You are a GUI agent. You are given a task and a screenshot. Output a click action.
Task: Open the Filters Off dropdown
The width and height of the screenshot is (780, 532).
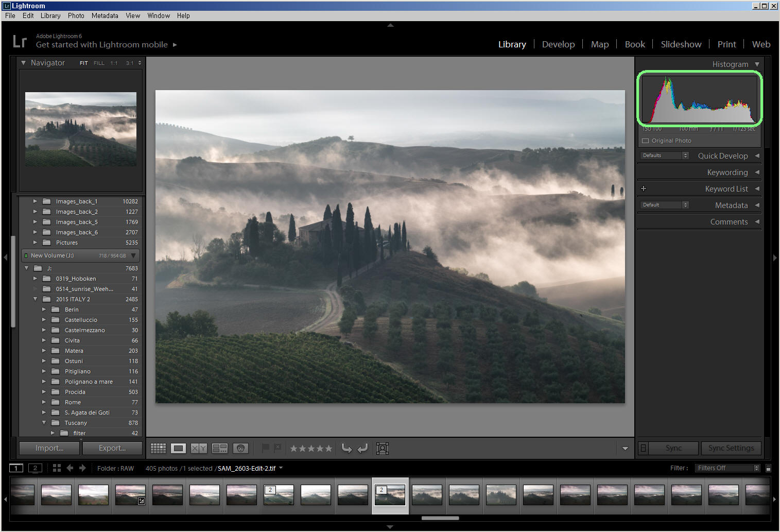tap(728, 468)
